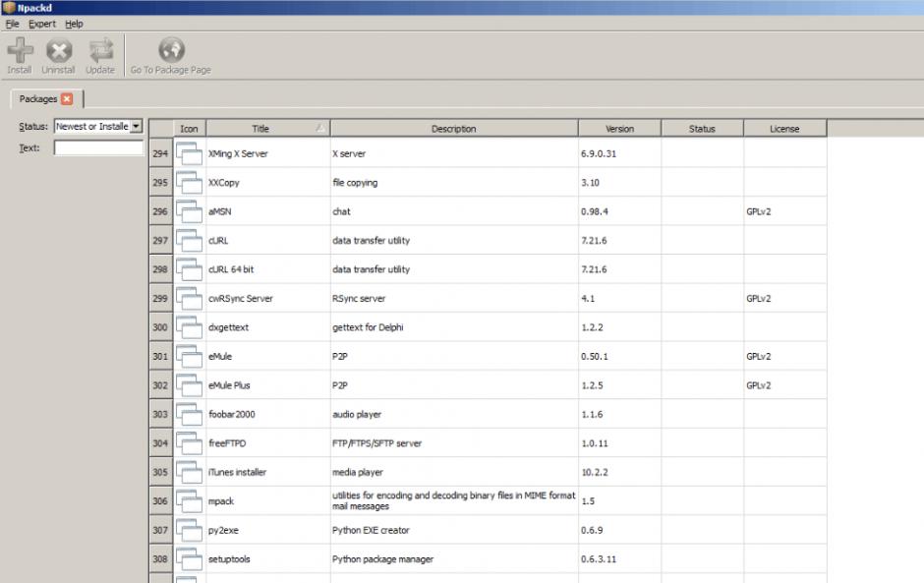Click the mpack MIME utilities description cell
This screenshot has height=583, width=924.
(454, 500)
